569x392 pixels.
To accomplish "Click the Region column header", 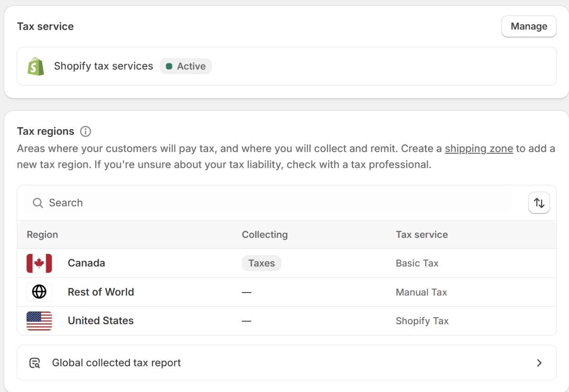I will (x=43, y=235).
